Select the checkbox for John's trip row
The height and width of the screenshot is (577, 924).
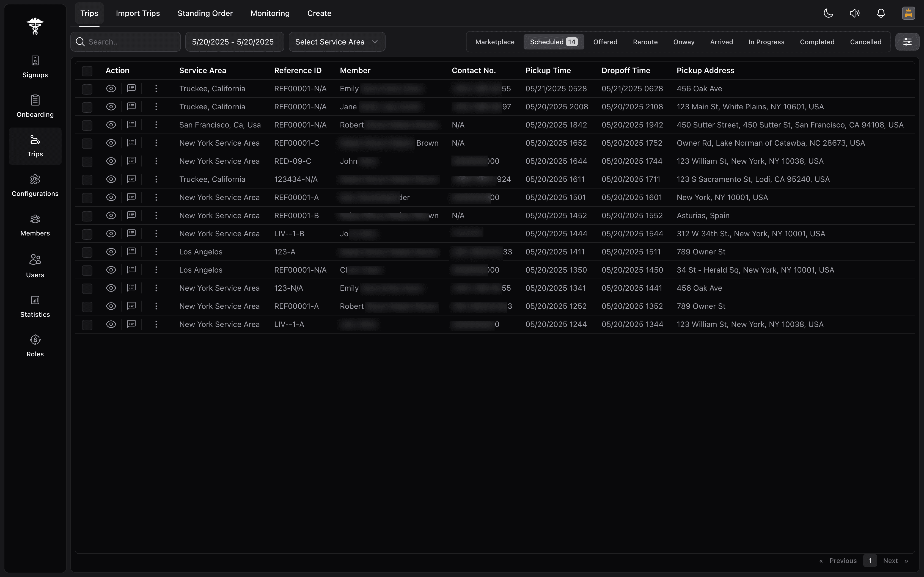(x=87, y=162)
